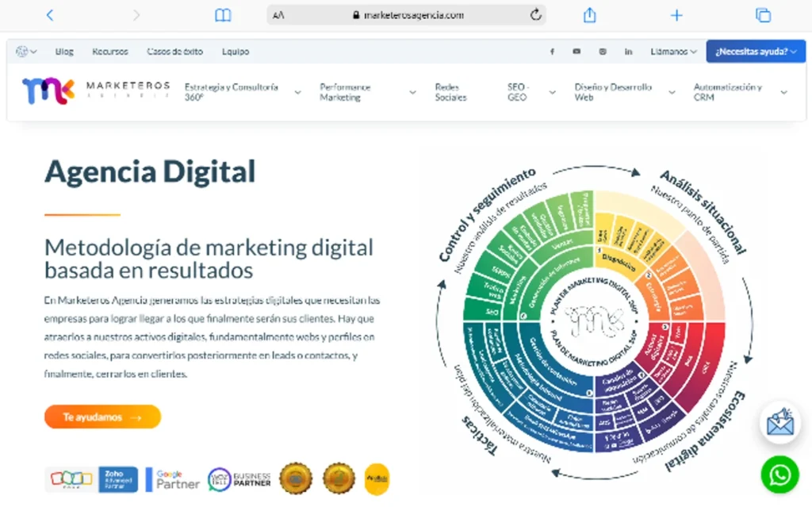Visit the Facebook page icon

(552, 52)
